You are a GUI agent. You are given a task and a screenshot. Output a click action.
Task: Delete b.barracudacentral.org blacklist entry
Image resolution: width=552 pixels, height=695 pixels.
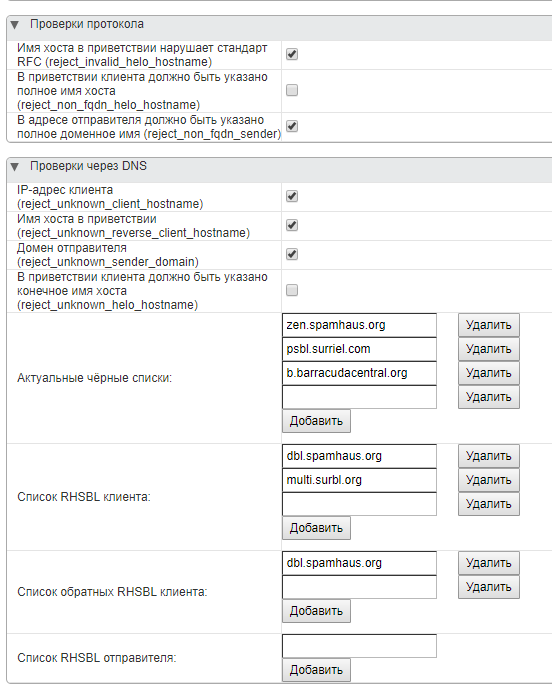click(x=489, y=373)
